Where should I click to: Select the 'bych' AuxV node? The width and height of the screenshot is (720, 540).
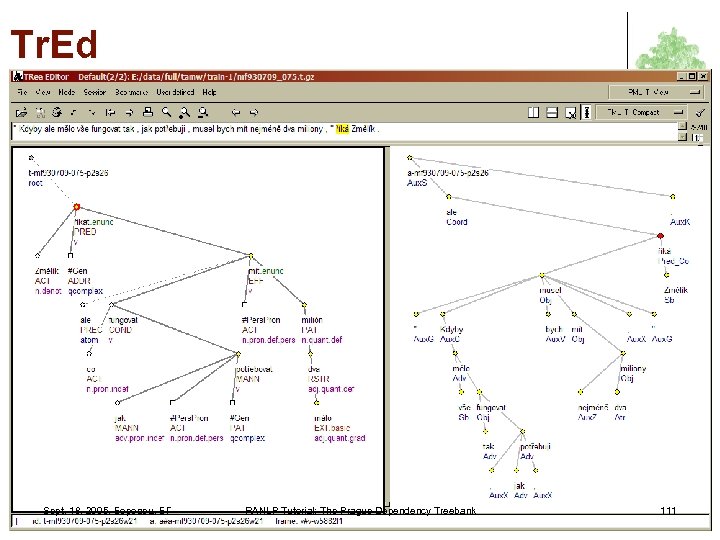tap(548, 315)
